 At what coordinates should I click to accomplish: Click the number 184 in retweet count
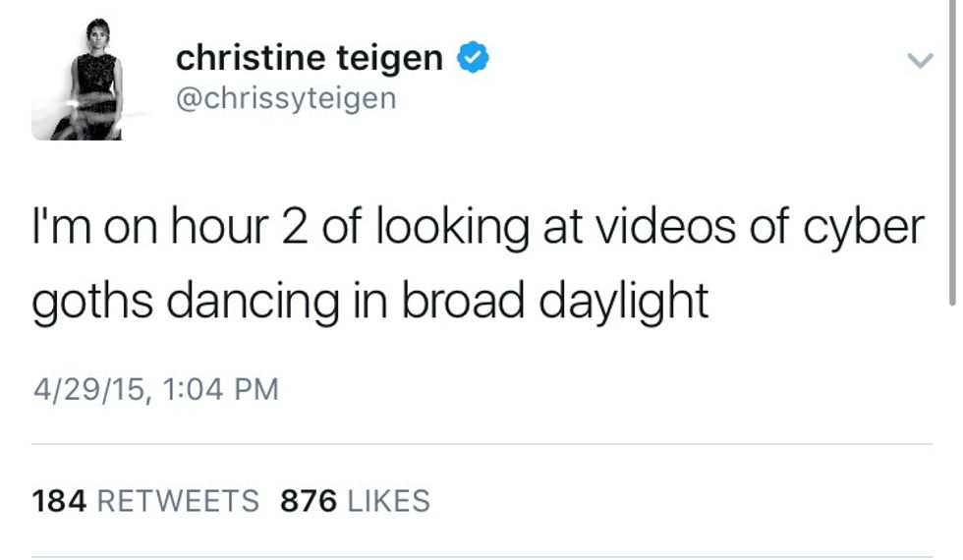pyautogui.click(x=59, y=501)
